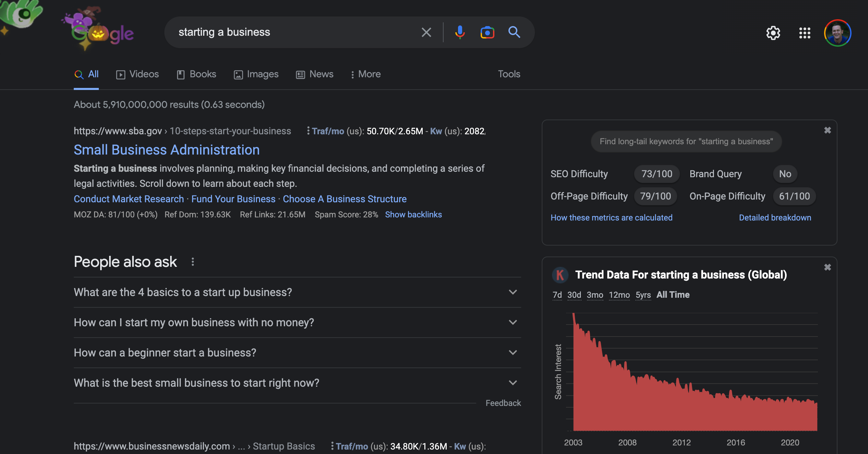
Task: Open the Google apps grid
Action: [805, 33]
